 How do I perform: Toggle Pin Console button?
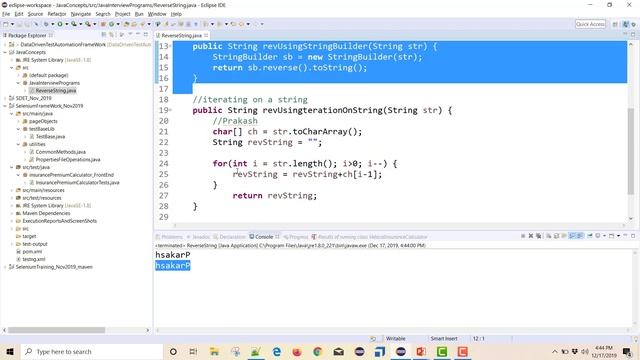[590, 236]
